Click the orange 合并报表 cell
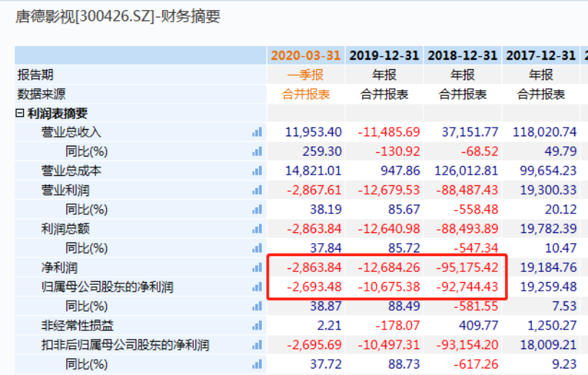The height and width of the screenshot is (375, 588). (306, 94)
